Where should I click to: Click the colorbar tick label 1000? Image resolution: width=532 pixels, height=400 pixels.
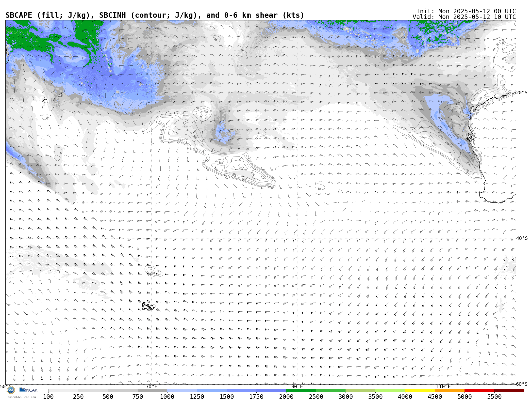coord(167,397)
